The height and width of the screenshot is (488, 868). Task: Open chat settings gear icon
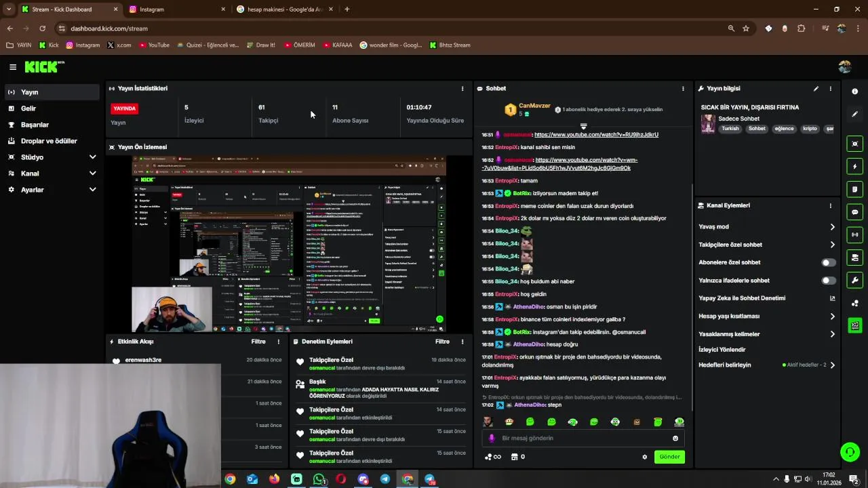(644, 457)
